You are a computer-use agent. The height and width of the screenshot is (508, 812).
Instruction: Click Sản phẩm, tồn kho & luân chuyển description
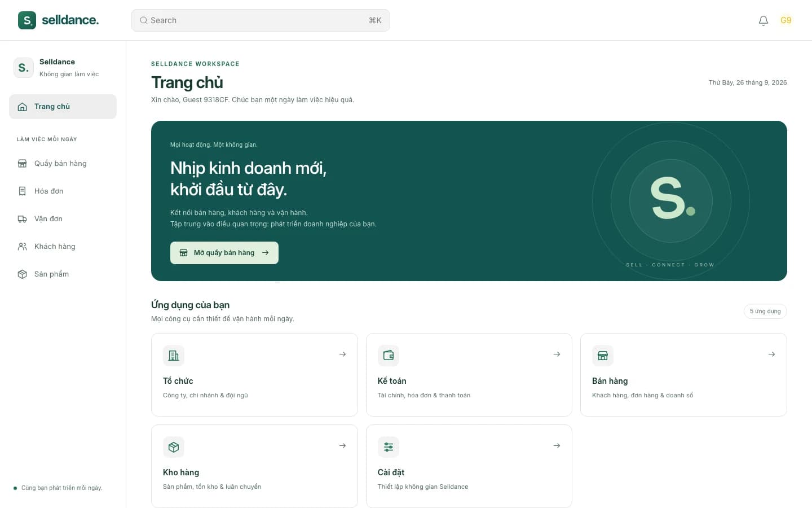(x=212, y=487)
